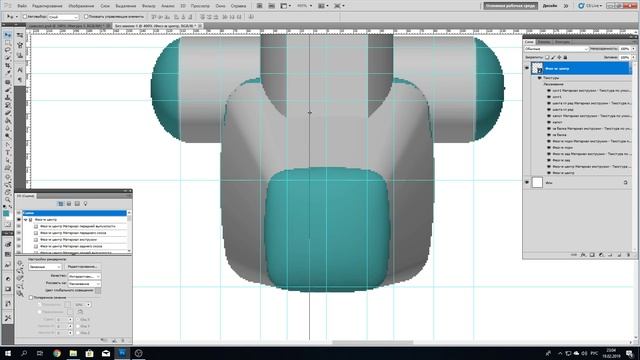The image size is (640, 360).
Task: Create new adjustment layer icon
Action: tap(601, 255)
